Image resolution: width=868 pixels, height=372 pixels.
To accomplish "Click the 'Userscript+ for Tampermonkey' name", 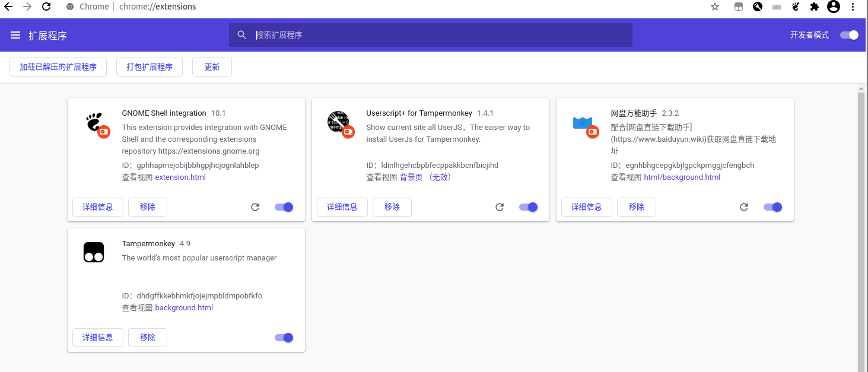I will [x=419, y=113].
